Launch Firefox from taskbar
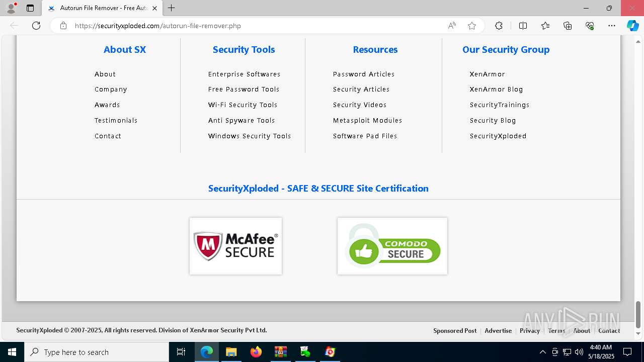 [x=256, y=352]
